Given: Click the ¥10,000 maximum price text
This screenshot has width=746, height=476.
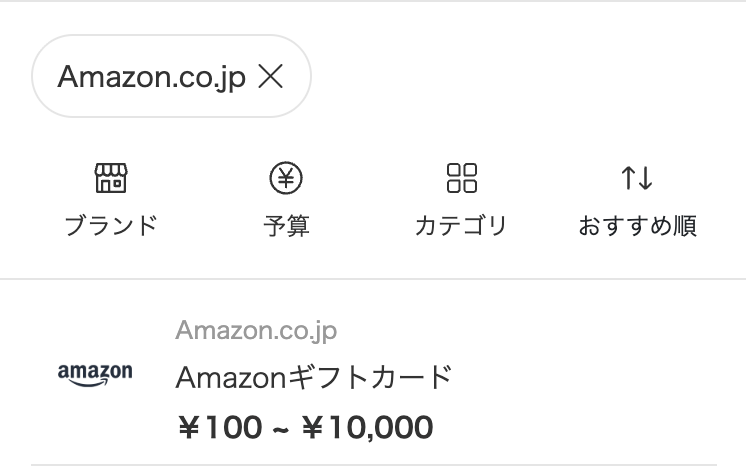Looking at the screenshot, I should 367,428.
